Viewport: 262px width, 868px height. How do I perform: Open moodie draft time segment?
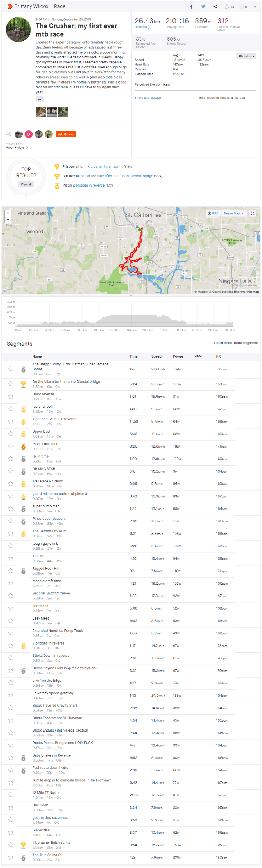(x=47, y=581)
